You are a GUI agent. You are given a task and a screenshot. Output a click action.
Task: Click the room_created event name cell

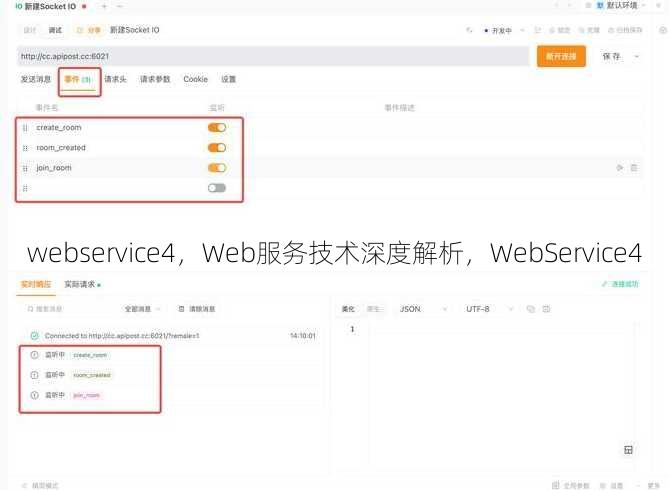tap(61, 148)
